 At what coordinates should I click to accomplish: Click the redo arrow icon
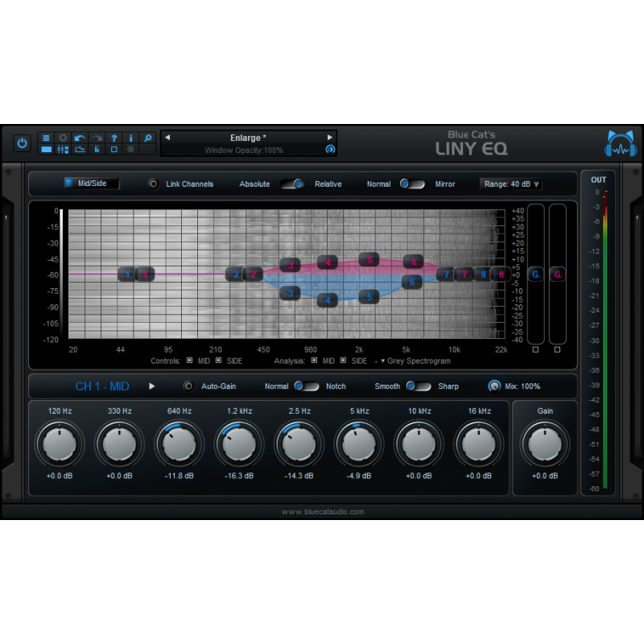coord(96,138)
